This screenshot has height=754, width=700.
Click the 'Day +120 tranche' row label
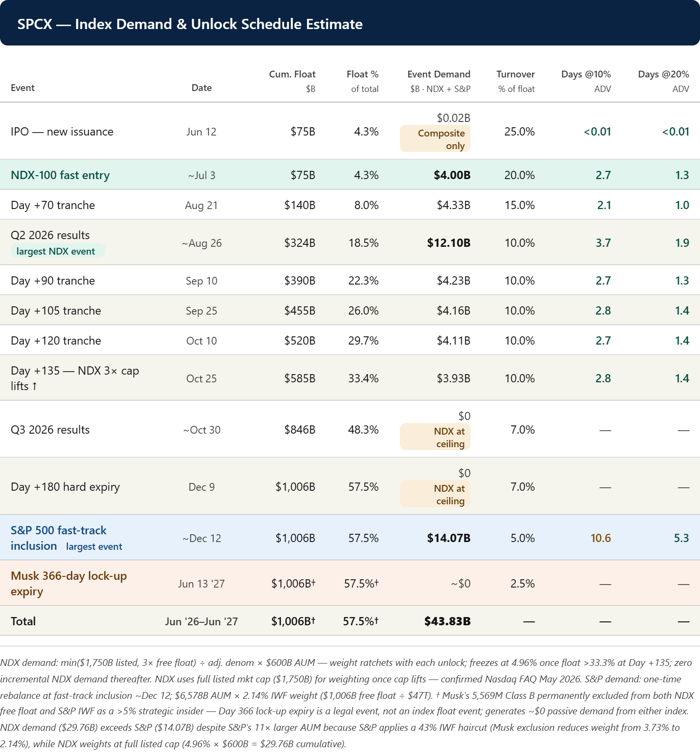click(56, 341)
